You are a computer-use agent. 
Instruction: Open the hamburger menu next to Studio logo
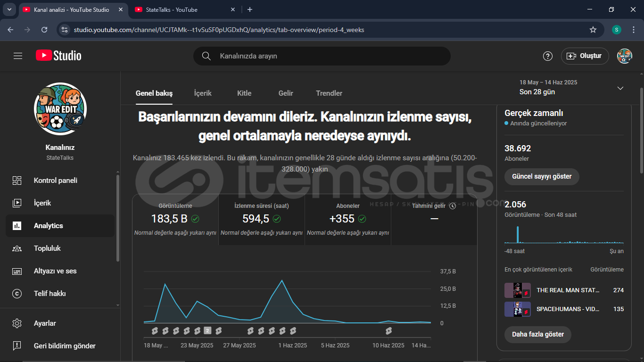(x=18, y=56)
